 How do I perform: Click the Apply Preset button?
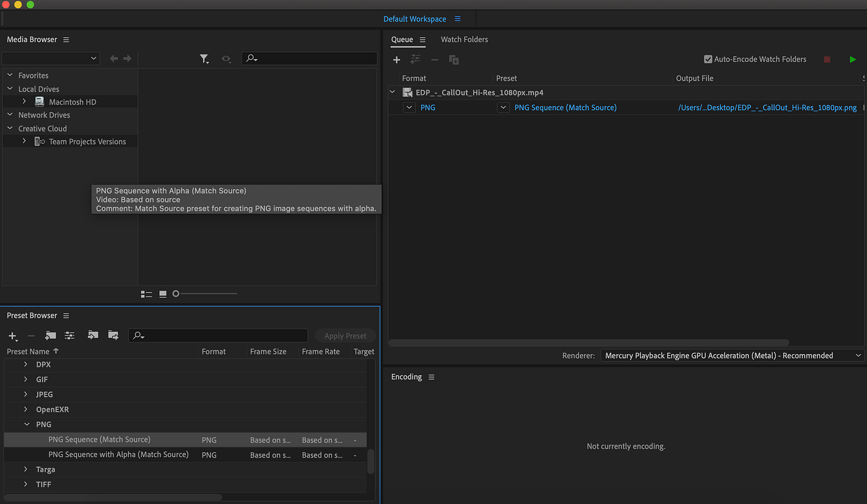pyautogui.click(x=345, y=336)
